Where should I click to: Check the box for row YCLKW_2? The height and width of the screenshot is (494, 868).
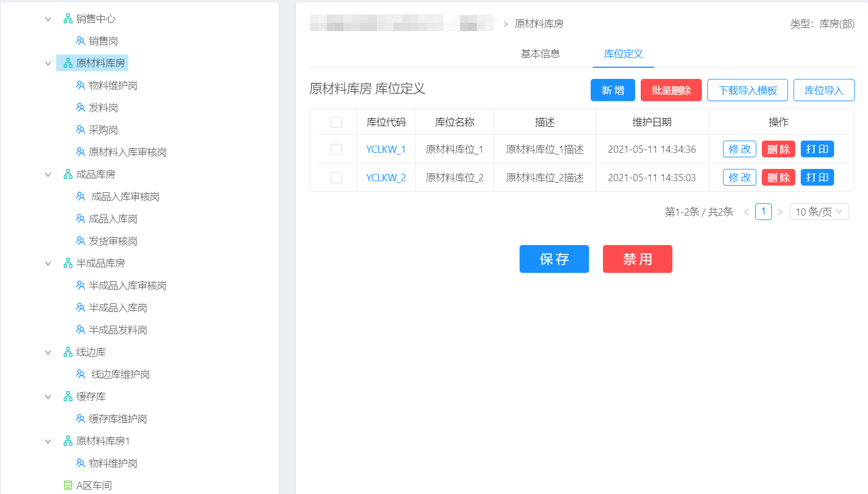point(336,178)
